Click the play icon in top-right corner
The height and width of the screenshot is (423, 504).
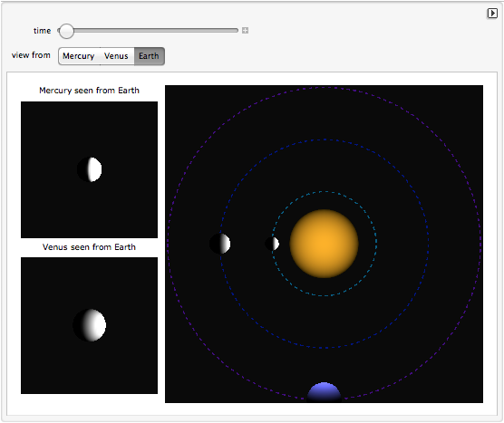click(x=492, y=14)
